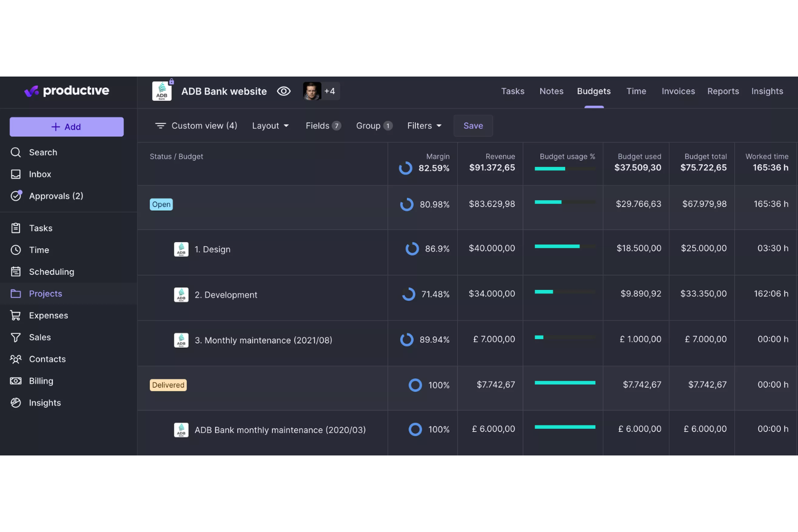Open the 1. Design budget
The width and height of the screenshot is (798, 532).
[212, 249]
